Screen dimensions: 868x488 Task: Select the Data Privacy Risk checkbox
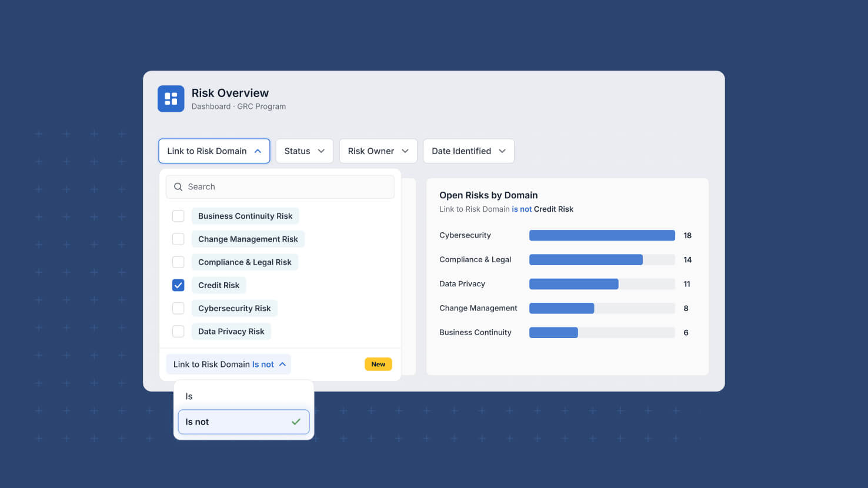[178, 331]
